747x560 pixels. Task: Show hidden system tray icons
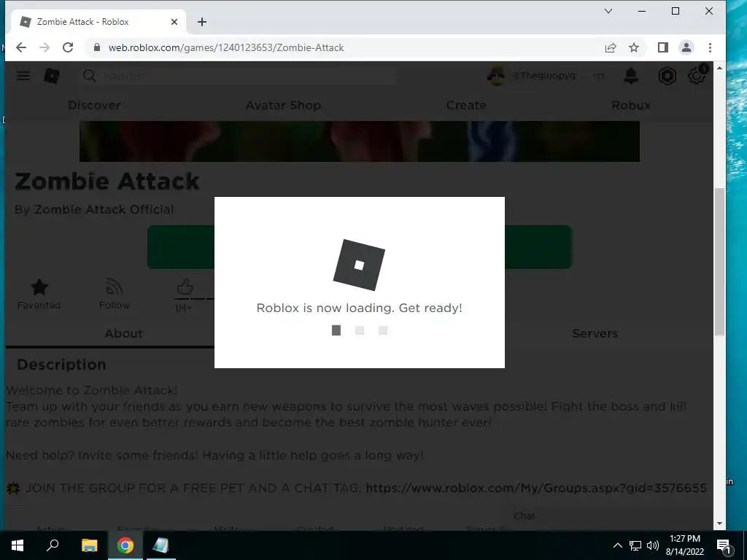click(x=617, y=545)
